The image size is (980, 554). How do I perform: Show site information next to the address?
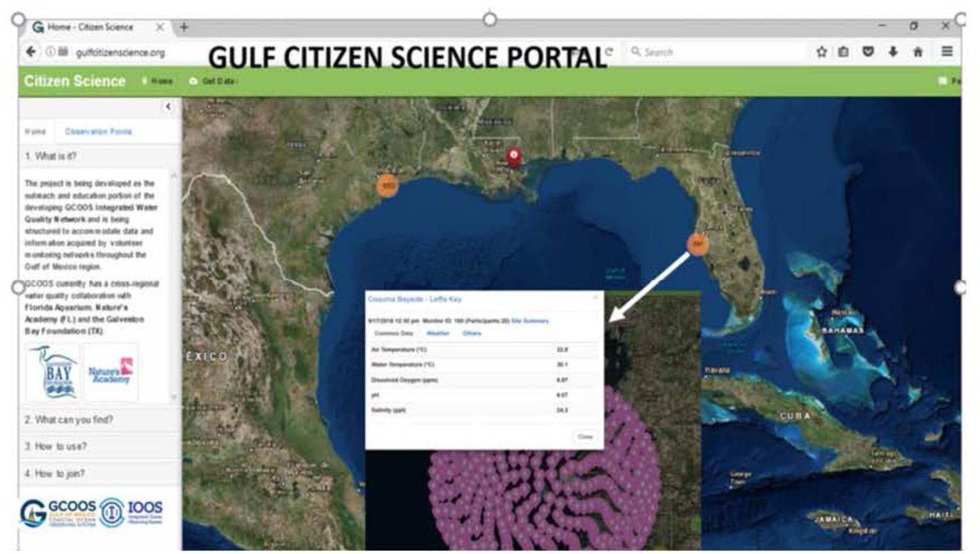coord(50,52)
